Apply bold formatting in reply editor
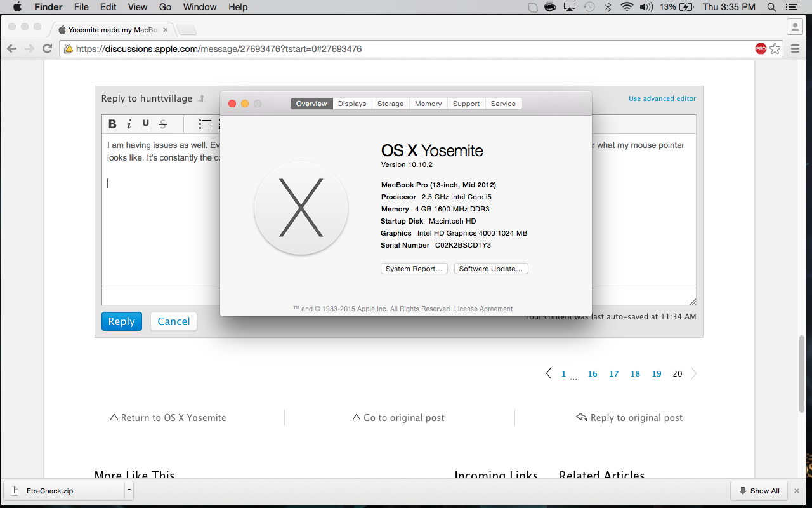The height and width of the screenshot is (508, 812). [112, 124]
